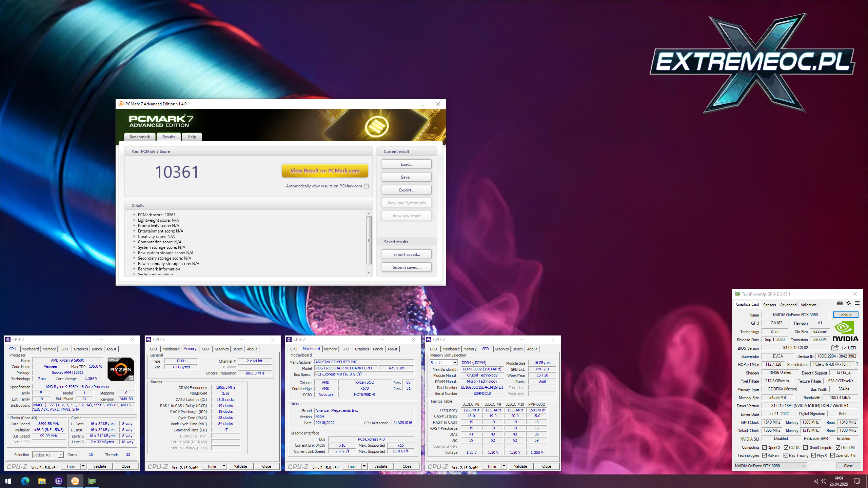Toggle DirectCompute checkbox in GPU-Z
Image resolution: width=868 pixels, height=488 pixels.
point(805,448)
